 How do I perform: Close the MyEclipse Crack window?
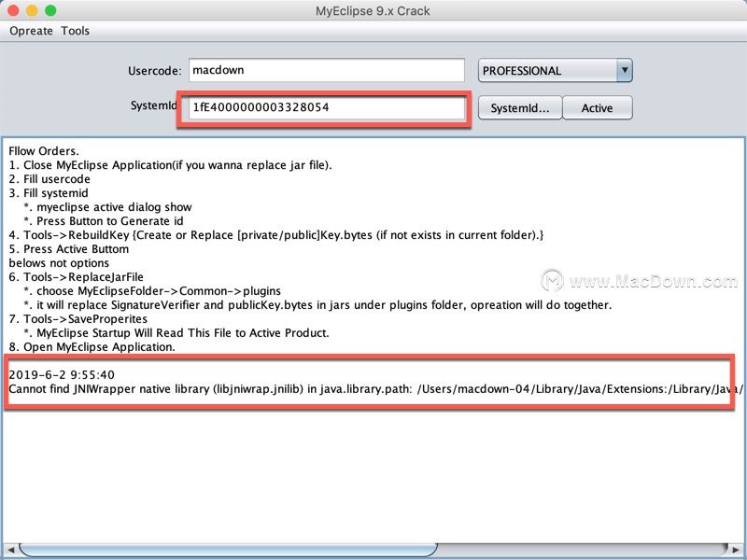pos(13,10)
